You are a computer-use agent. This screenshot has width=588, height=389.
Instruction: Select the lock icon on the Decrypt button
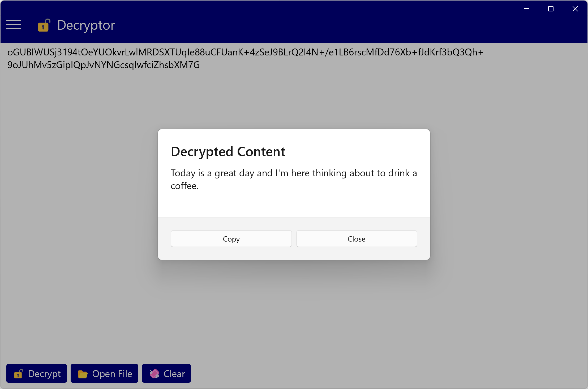point(19,374)
